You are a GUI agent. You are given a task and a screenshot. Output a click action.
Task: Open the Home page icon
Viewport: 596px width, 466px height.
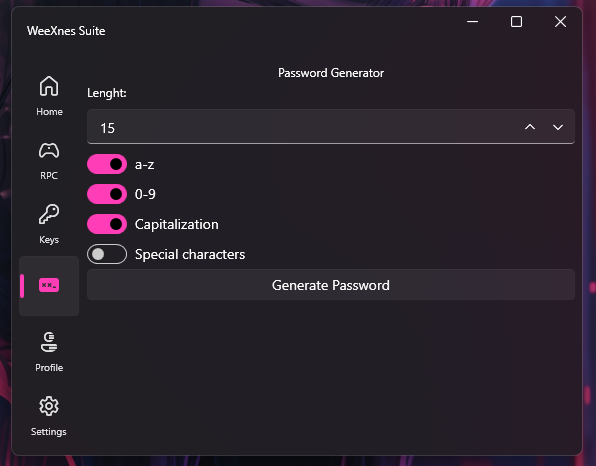coord(49,86)
